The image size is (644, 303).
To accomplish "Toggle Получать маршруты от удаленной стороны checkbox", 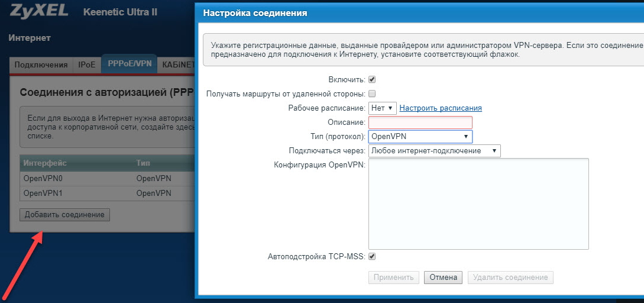I will point(372,94).
